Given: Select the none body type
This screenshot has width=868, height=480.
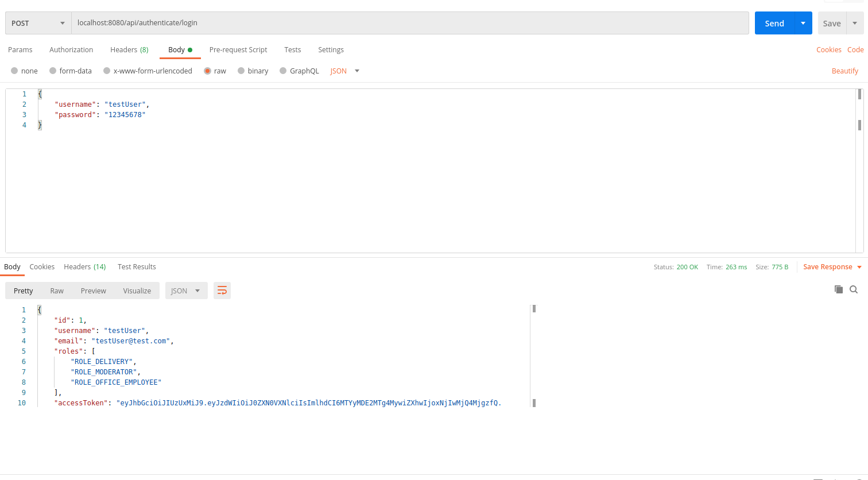Looking at the screenshot, I should click(x=24, y=71).
